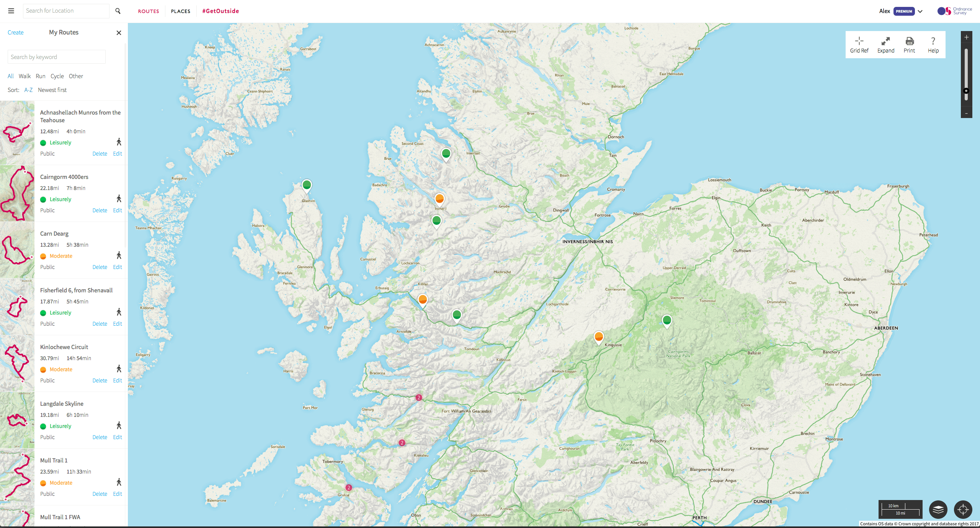Sort routes by Newest first

click(52, 90)
